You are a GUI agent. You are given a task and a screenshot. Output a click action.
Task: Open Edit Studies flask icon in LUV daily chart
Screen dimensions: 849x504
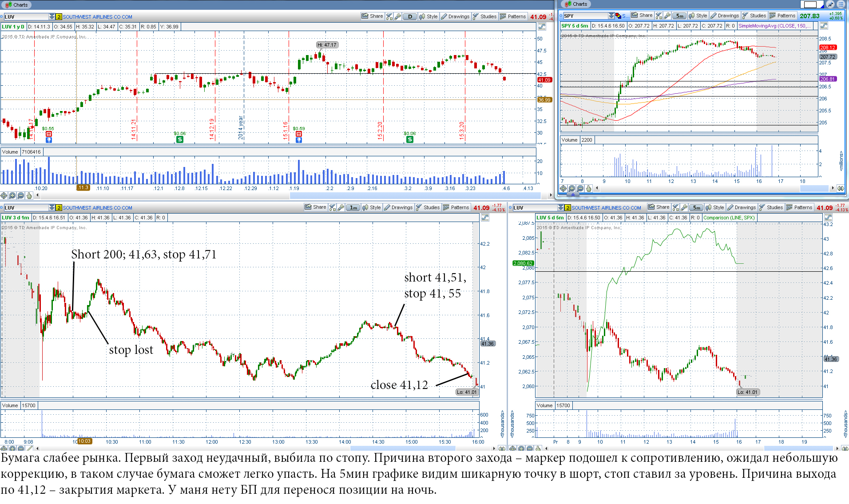pyautogui.click(x=389, y=16)
